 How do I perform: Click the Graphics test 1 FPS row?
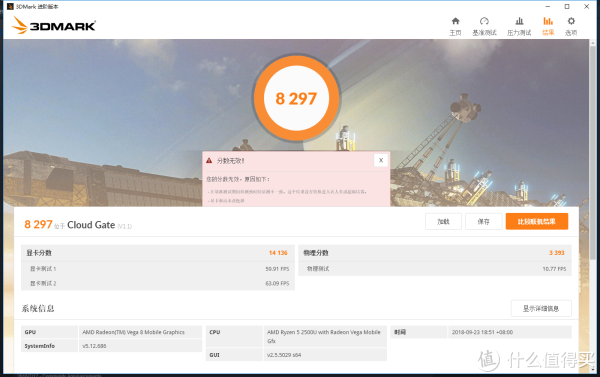(158, 269)
